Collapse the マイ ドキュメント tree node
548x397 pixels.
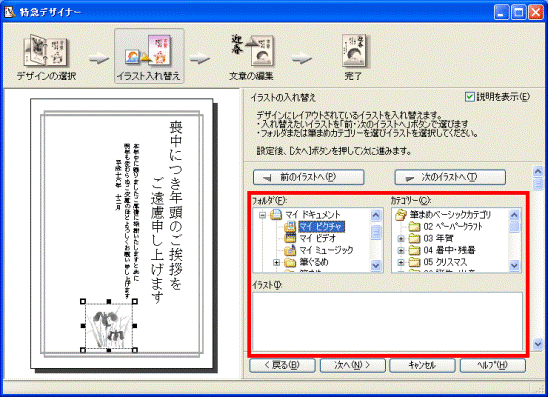(262, 215)
